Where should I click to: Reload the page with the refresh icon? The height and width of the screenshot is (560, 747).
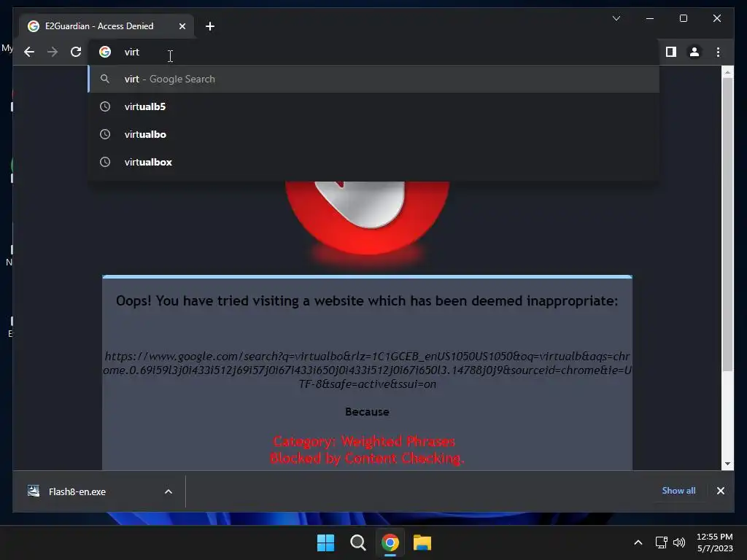(76, 52)
